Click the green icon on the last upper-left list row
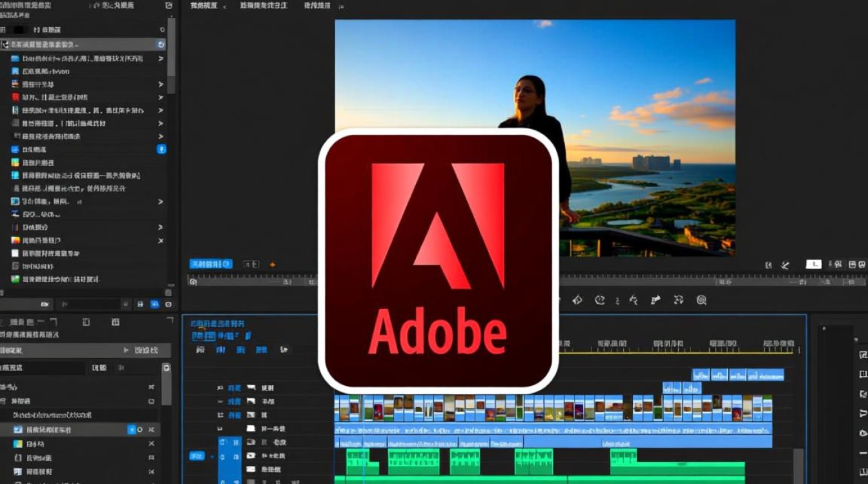Screen dimensions: 868x484 coord(15,279)
